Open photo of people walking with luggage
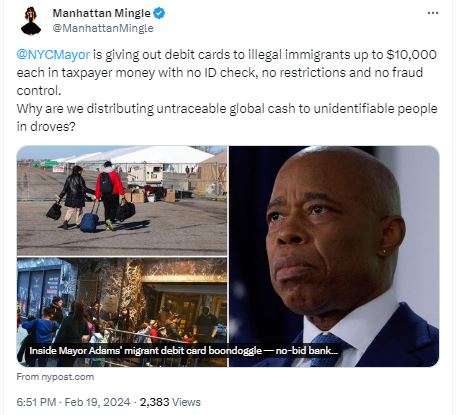The image size is (459, 415). (122, 201)
